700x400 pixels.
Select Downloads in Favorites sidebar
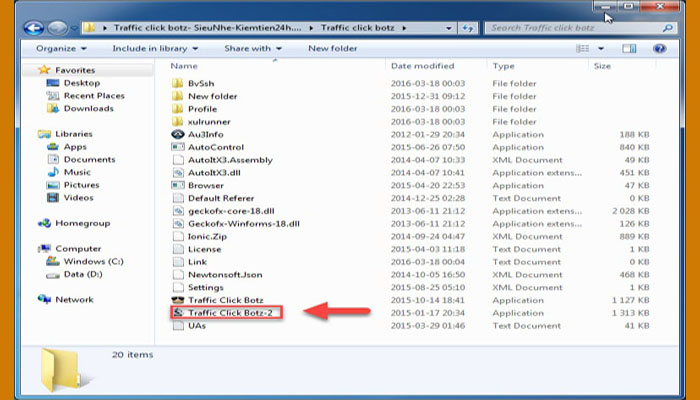point(88,109)
